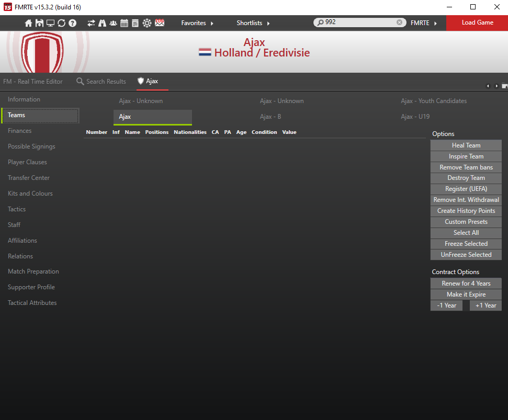Click Renew for 4 Years button
The width and height of the screenshot is (508, 420).
tap(466, 283)
